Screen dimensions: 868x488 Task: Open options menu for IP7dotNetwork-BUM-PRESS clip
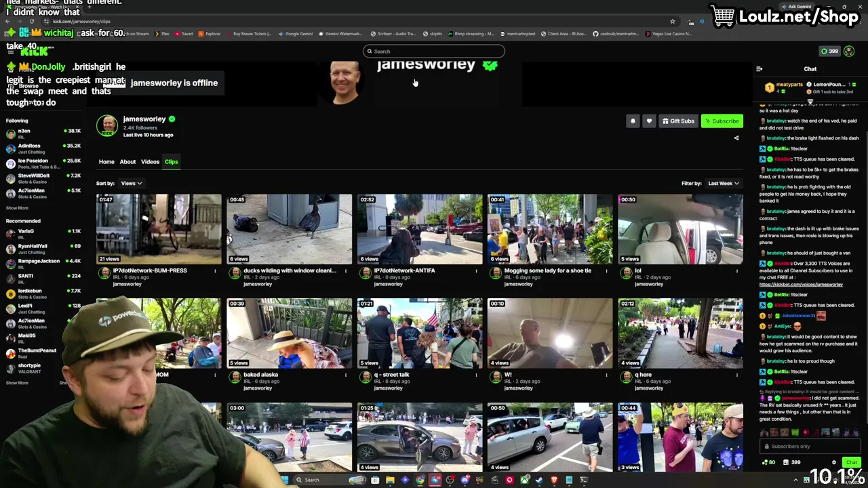pyautogui.click(x=216, y=270)
